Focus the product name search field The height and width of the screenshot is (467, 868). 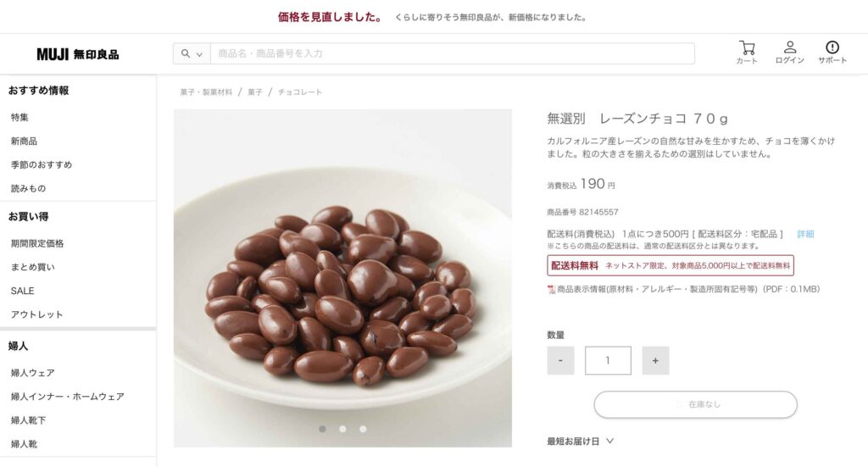(453, 53)
